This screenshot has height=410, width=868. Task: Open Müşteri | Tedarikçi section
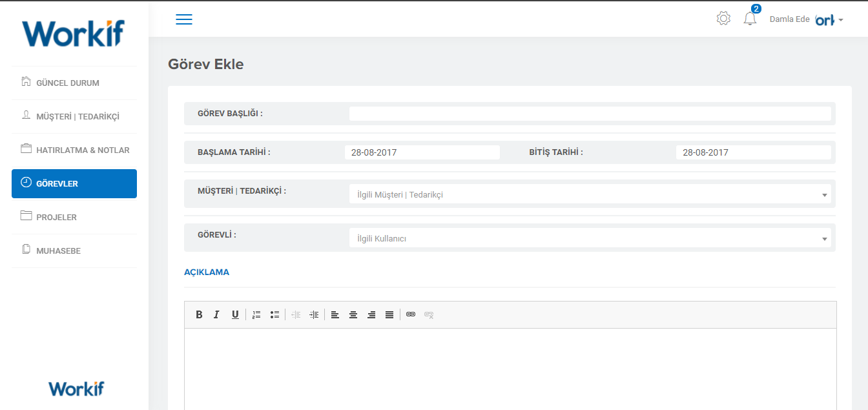point(74,116)
